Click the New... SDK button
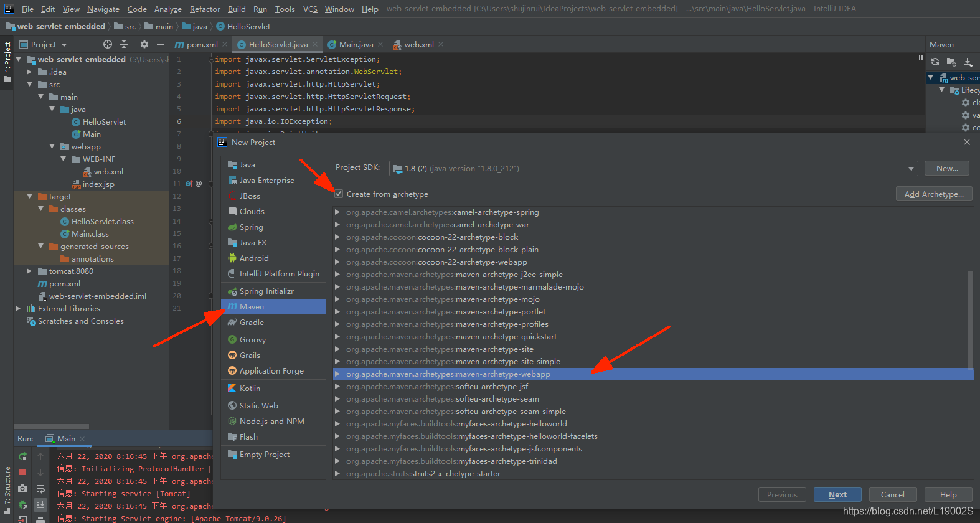The height and width of the screenshot is (523, 980). click(947, 168)
